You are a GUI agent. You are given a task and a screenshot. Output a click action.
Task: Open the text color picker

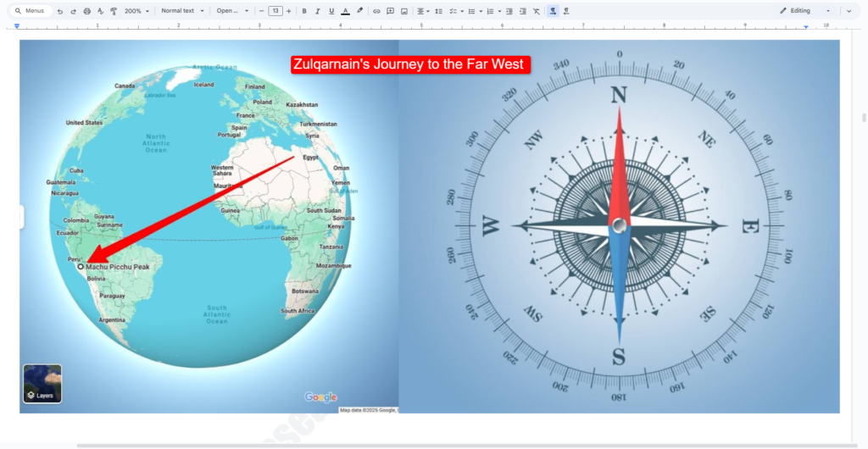(345, 11)
